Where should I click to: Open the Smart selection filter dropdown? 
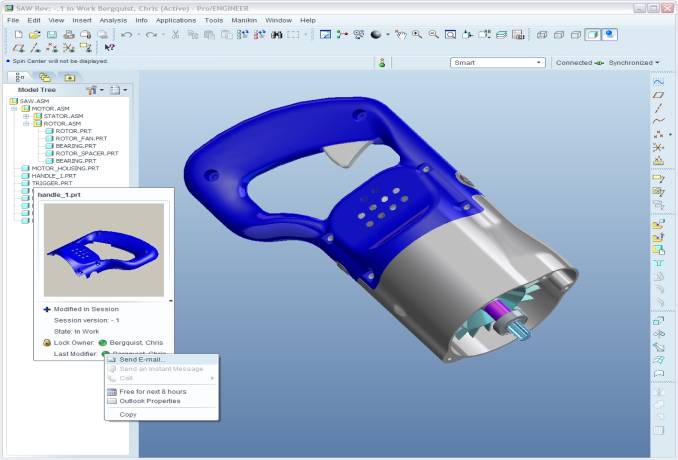(497, 62)
